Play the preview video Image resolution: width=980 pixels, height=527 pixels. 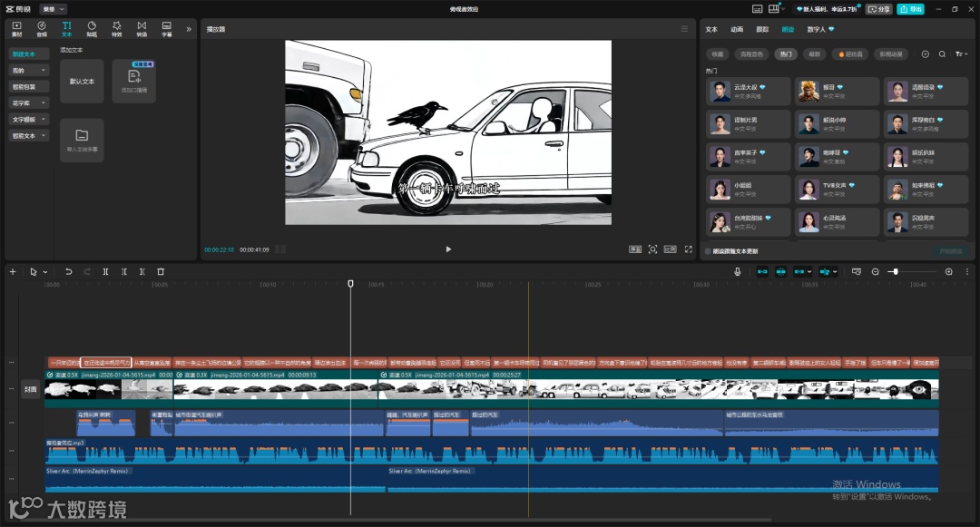448,249
